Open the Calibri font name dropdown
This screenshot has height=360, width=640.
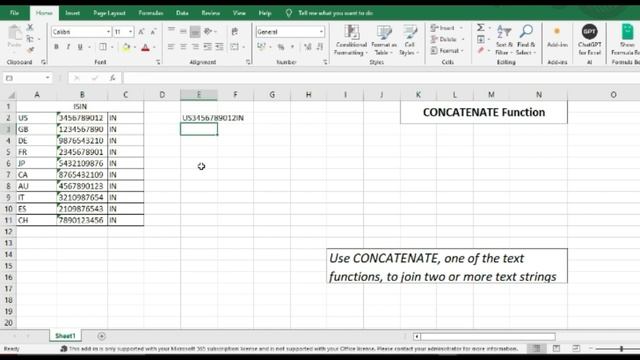click(x=108, y=32)
